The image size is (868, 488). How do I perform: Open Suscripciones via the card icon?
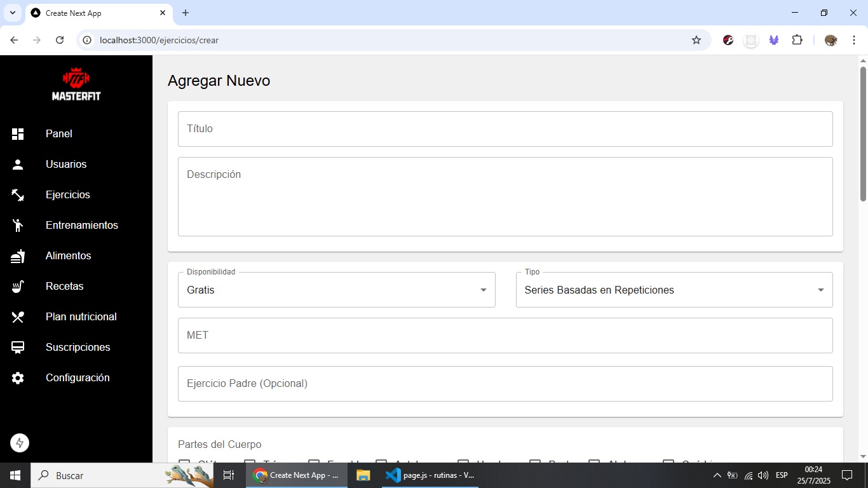pyautogui.click(x=18, y=347)
